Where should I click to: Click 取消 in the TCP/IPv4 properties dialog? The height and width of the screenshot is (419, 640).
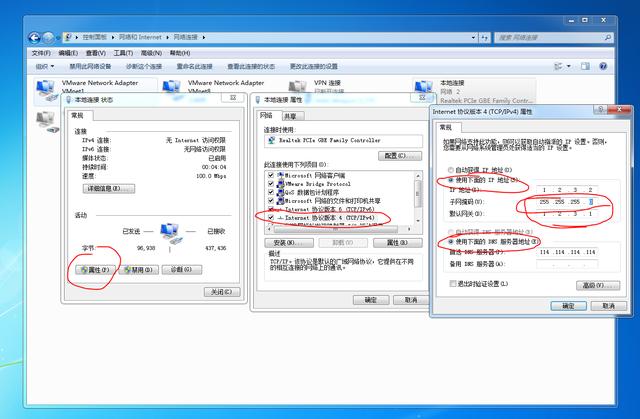(609, 306)
